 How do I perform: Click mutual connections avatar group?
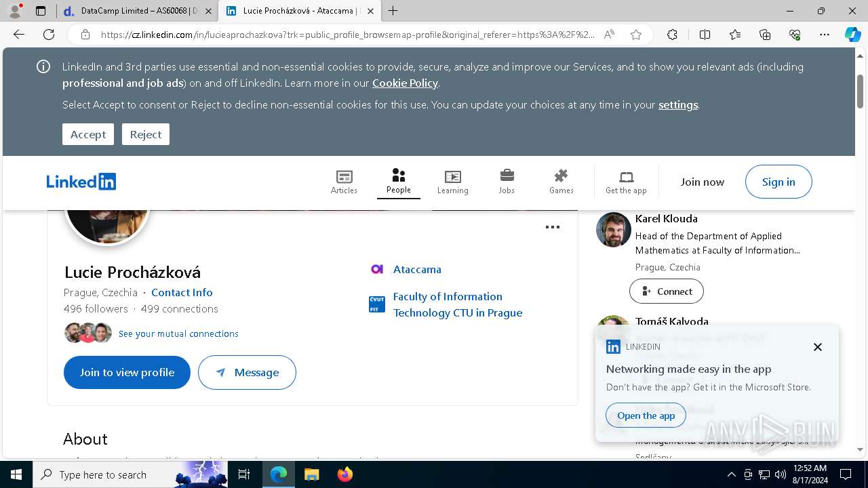(88, 333)
